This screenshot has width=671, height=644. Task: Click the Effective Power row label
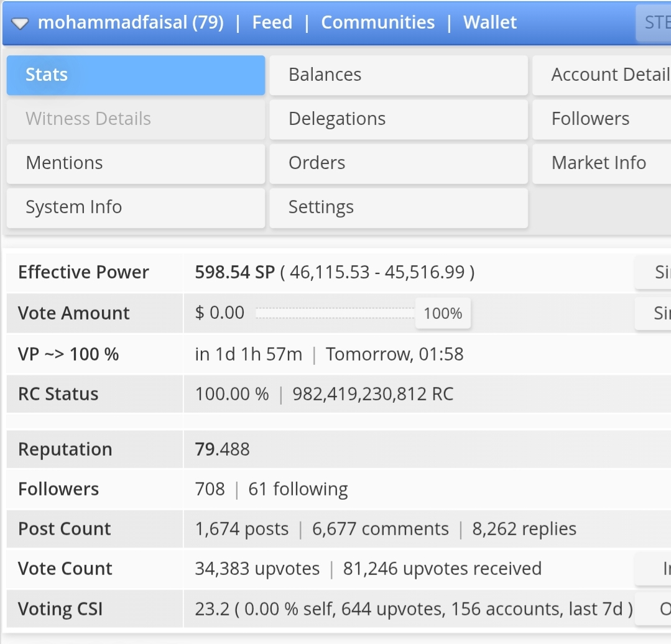(83, 272)
